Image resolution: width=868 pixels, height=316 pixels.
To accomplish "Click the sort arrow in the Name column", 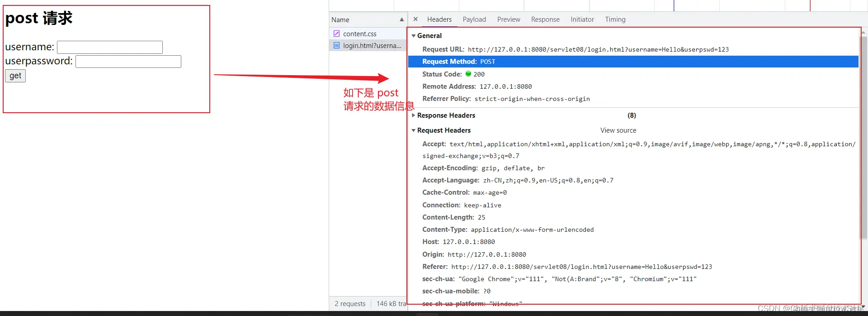I will coord(401,19).
